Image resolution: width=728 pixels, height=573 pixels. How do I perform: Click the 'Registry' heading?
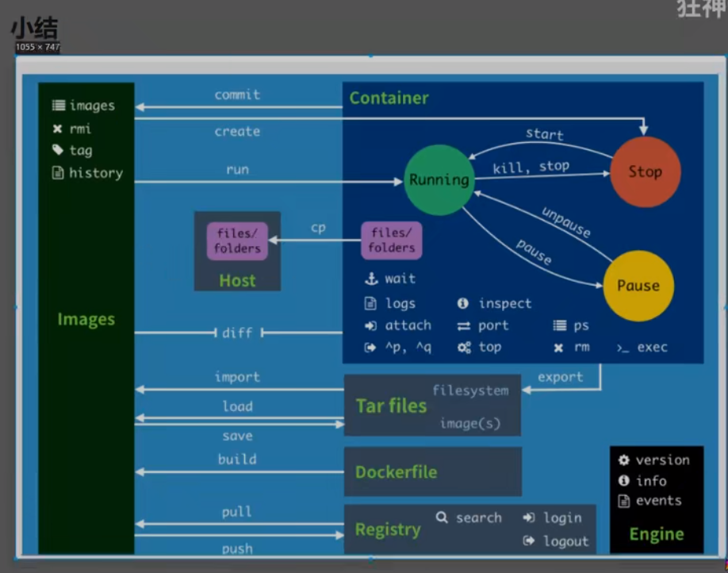[388, 530]
